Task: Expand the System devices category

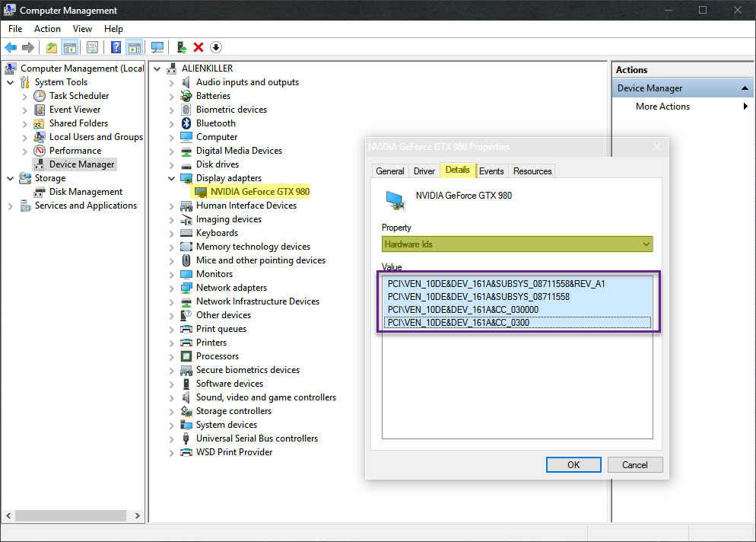Action: [171, 426]
